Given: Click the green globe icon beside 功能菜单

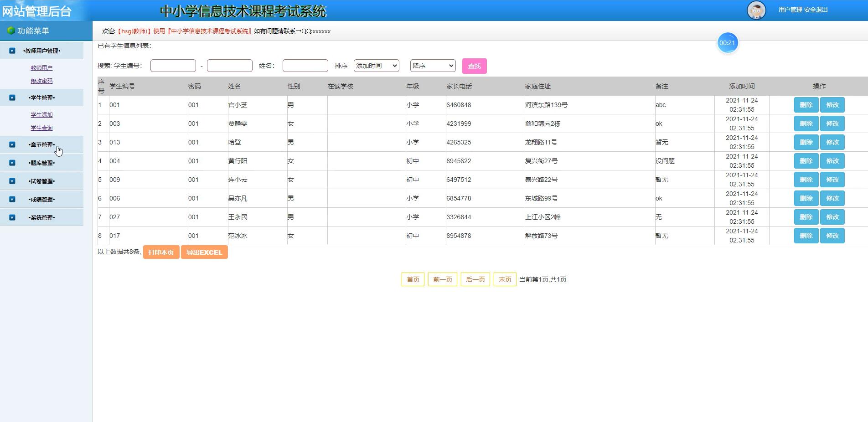Looking at the screenshot, I should click(x=10, y=31).
